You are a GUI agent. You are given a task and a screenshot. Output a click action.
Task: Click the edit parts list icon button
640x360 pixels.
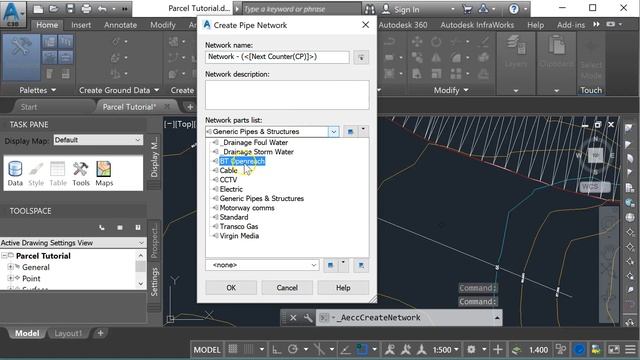(x=350, y=131)
